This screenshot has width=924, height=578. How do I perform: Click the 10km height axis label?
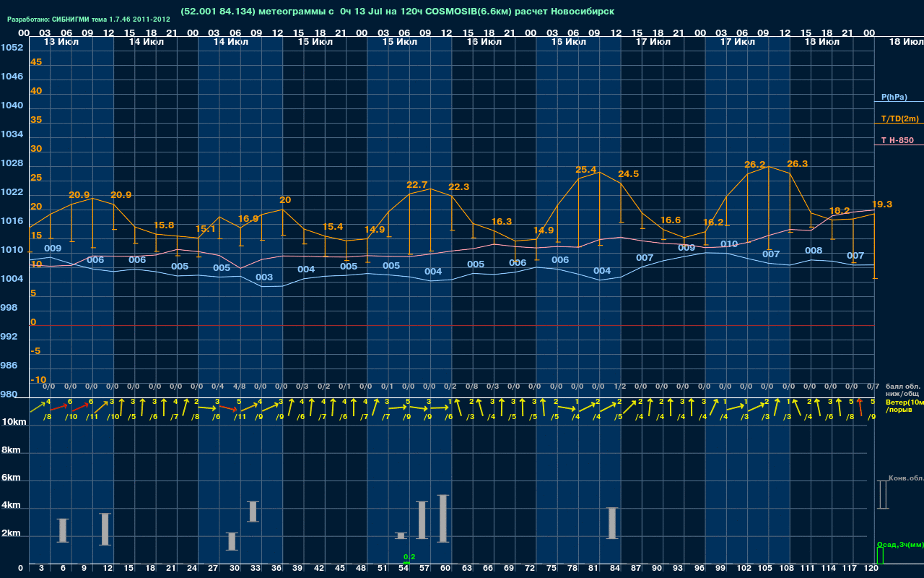coord(12,422)
